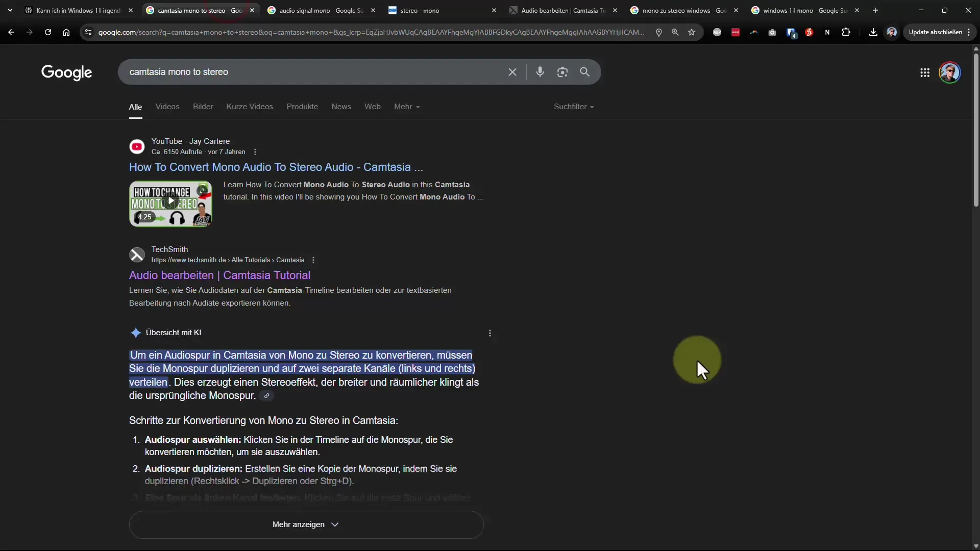Open the Chrome profile avatar in toolbar
The height and width of the screenshot is (551, 980).
click(892, 32)
